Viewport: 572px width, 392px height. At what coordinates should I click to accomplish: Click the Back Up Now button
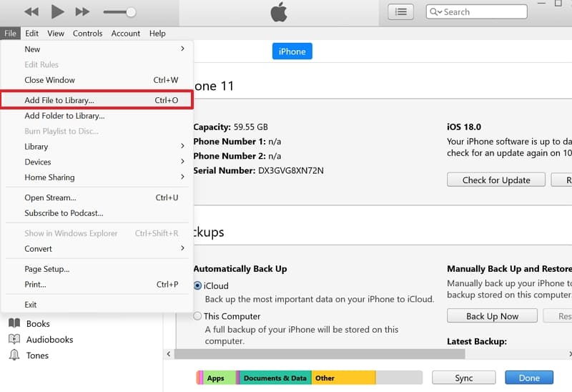coord(492,316)
